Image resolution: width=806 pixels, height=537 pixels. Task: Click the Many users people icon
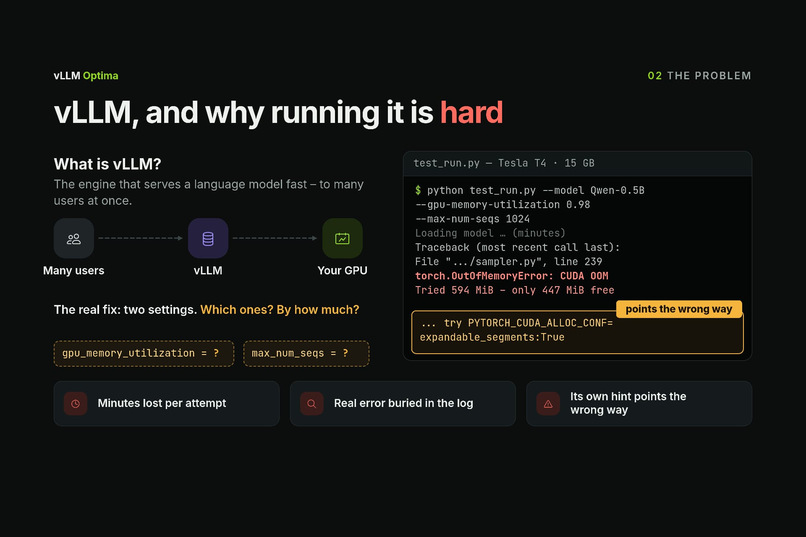point(74,238)
